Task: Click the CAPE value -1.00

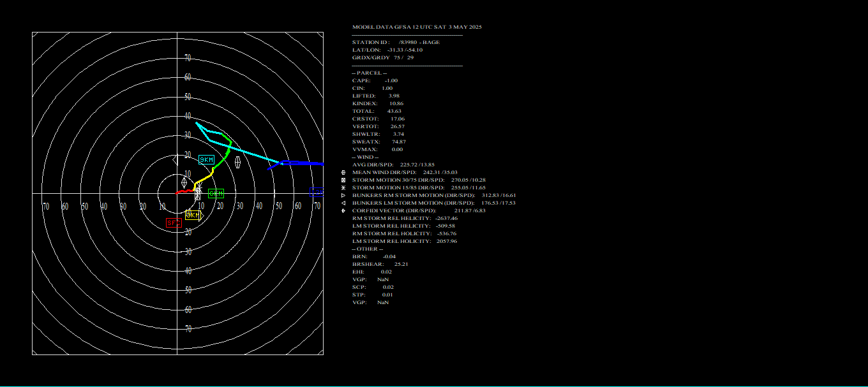Action: coord(391,80)
